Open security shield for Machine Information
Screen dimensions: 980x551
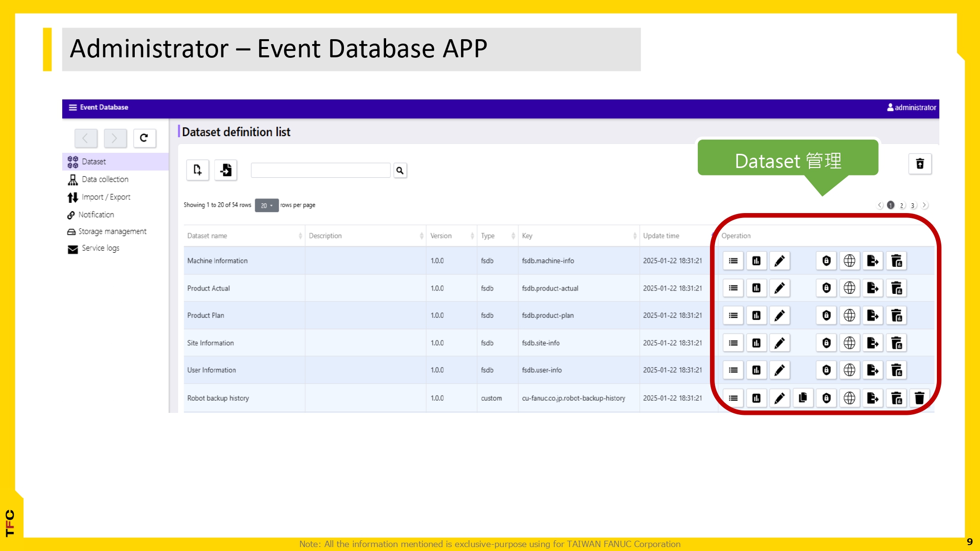tap(827, 261)
